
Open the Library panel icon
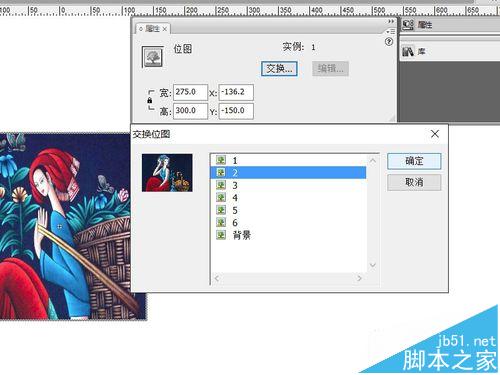coord(408,52)
